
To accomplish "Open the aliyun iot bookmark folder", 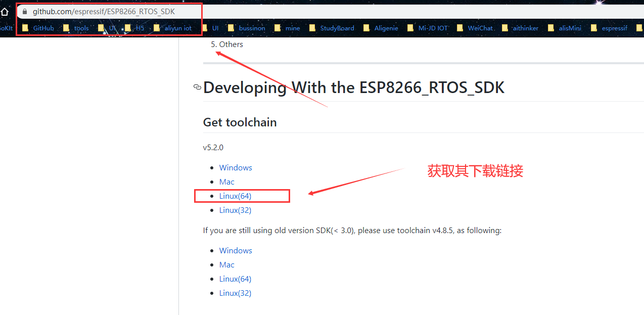I will (172, 28).
